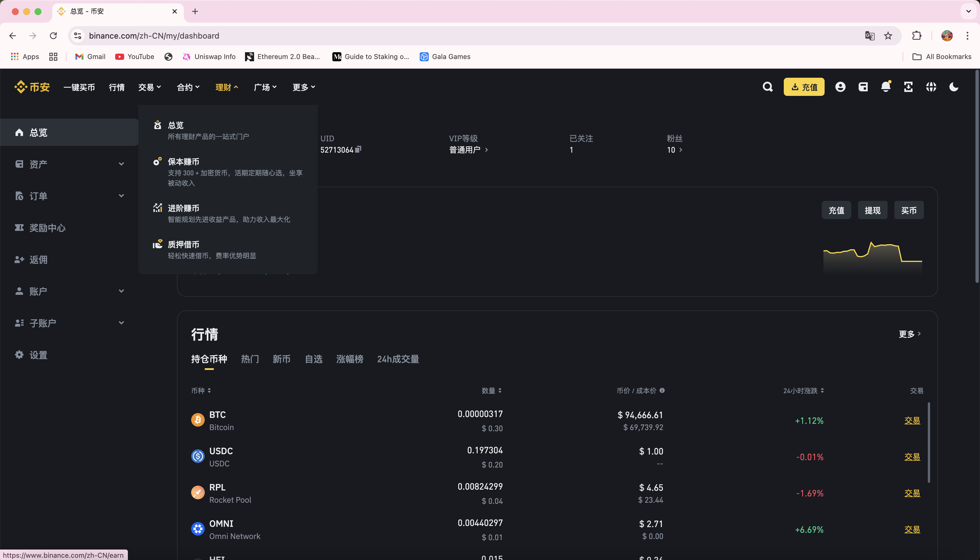This screenshot has width=980, height=560.
Task: Collapse the 理财 dropdown menu
Action: pos(227,87)
